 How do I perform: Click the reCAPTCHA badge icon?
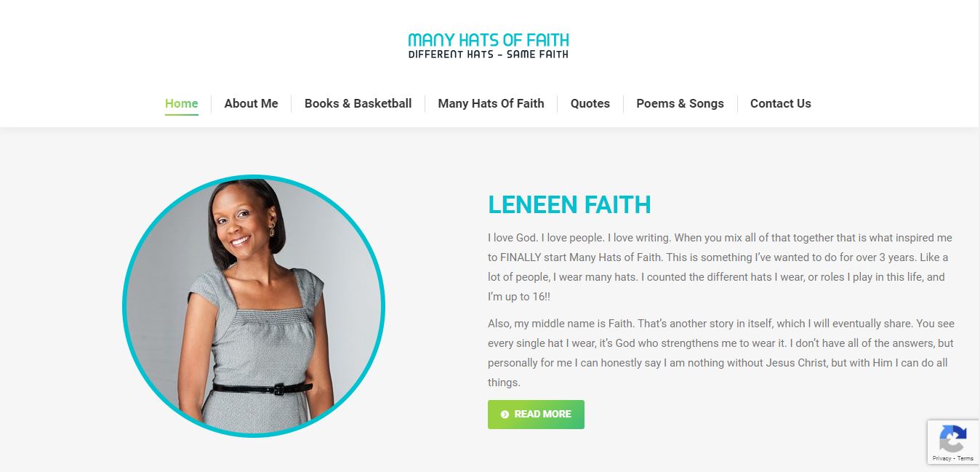[952, 439]
